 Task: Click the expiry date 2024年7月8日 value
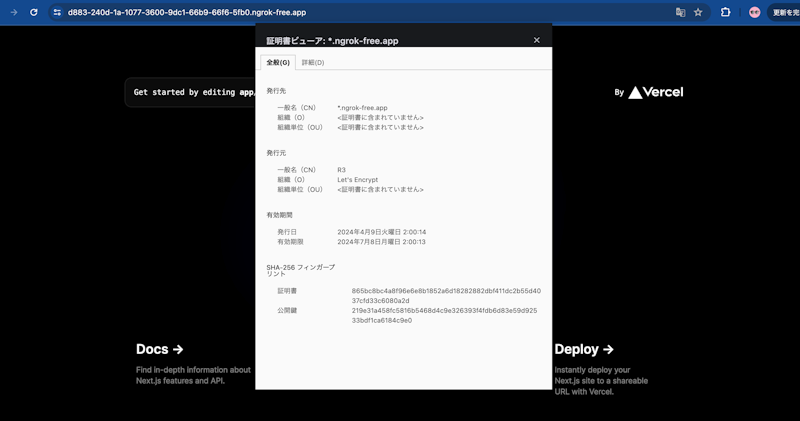(381, 242)
